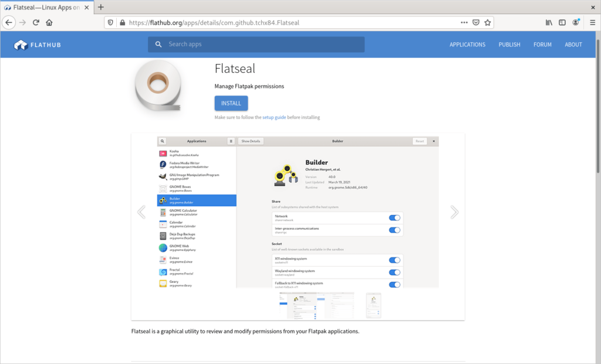Select the first screenshot thumbnail
The image size is (601, 364).
[x=298, y=305]
